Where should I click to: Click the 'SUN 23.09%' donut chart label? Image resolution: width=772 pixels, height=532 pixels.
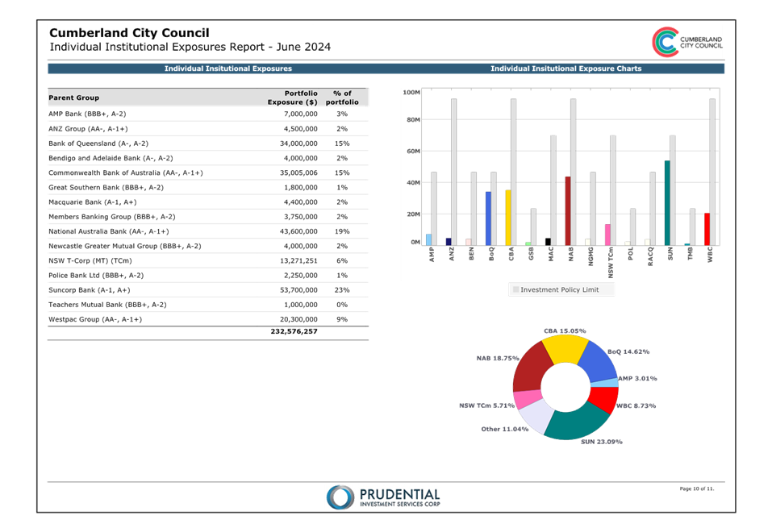[x=602, y=442]
